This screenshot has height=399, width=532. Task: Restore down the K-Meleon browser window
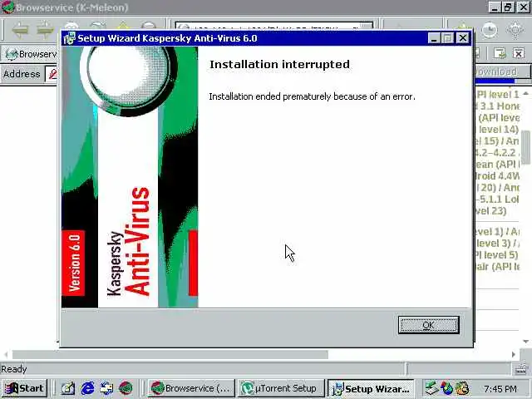coord(508,7)
